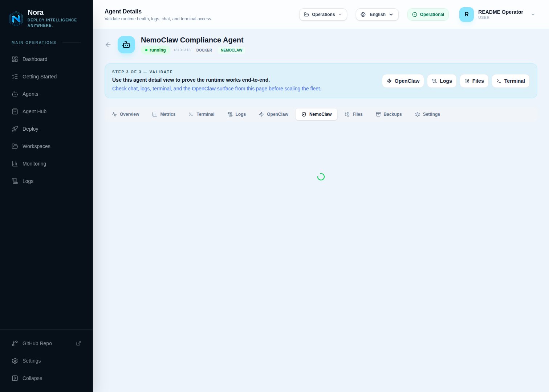Click the Agent Details page heading
This screenshot has height=392, width=549.
tap(123, 11)
